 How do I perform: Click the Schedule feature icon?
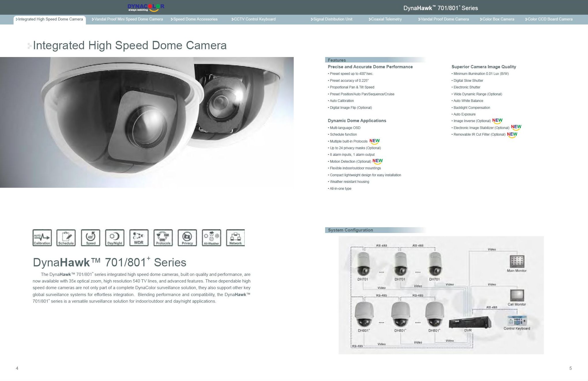point(66,238)
